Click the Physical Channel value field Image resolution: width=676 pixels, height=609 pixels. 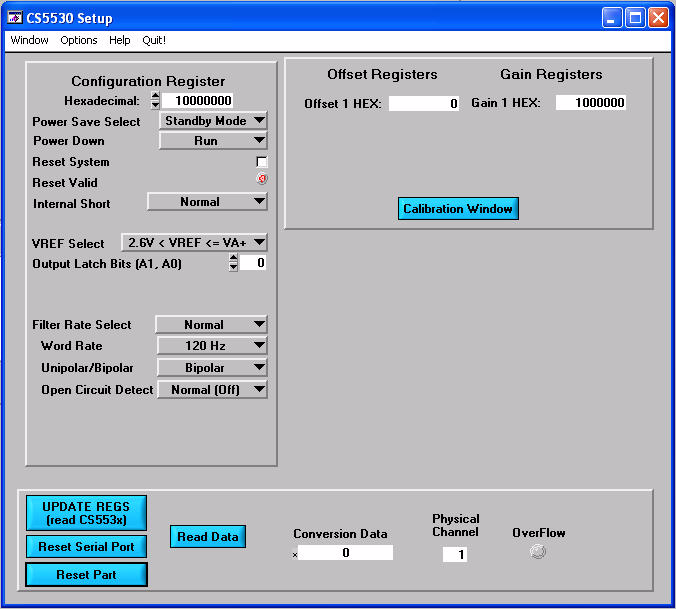click(x=455, y=554)
